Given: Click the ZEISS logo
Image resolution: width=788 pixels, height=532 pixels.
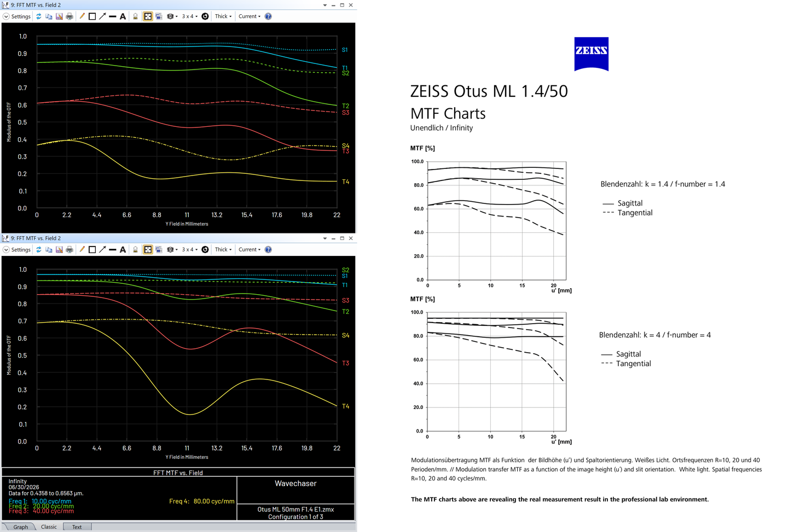Looking at the screenshot, I should click(591, 54).
